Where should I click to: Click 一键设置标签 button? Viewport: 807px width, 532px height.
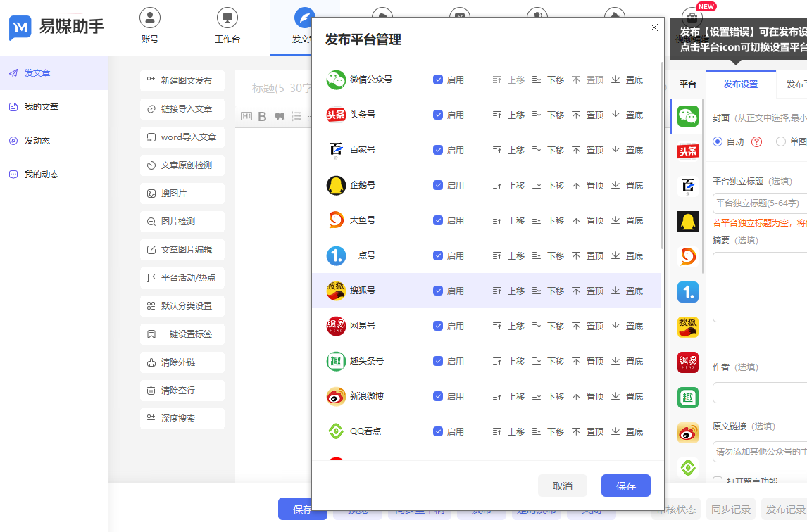pos(182,334)
